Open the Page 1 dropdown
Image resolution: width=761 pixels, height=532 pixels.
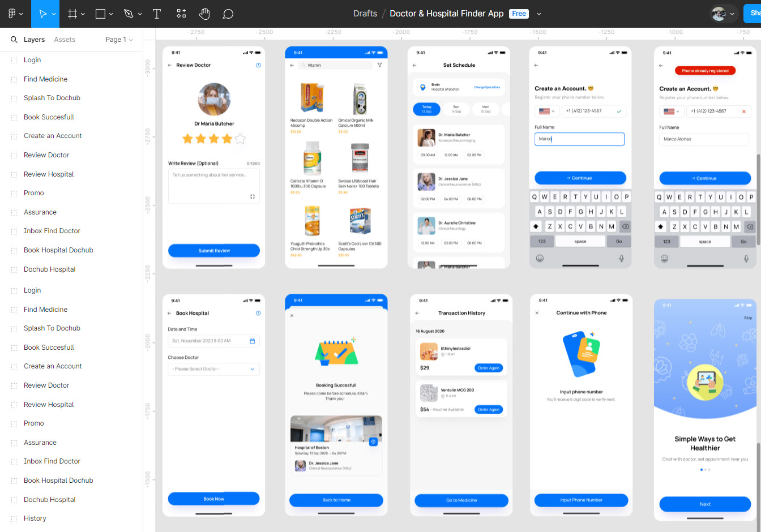119,40
